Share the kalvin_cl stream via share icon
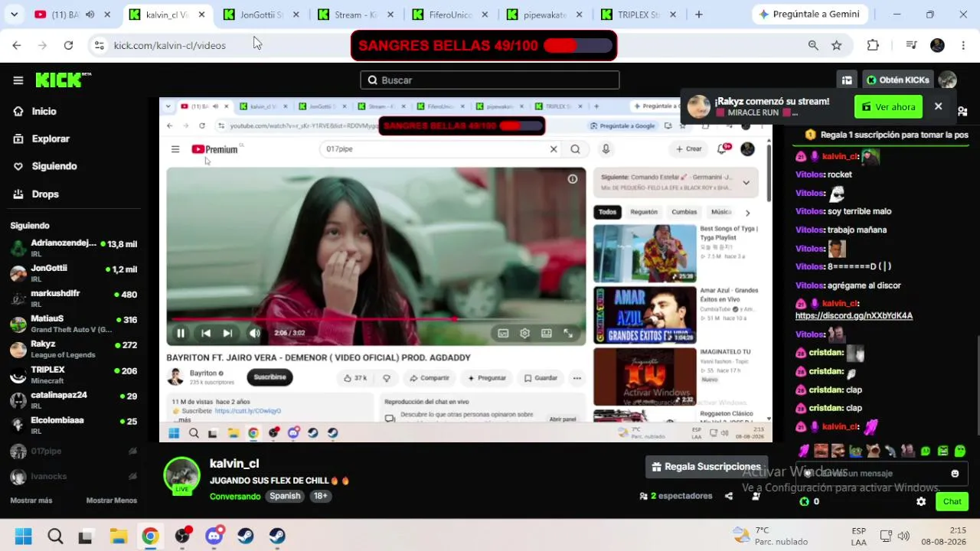The image size is (980, 551). click(729, 496)
